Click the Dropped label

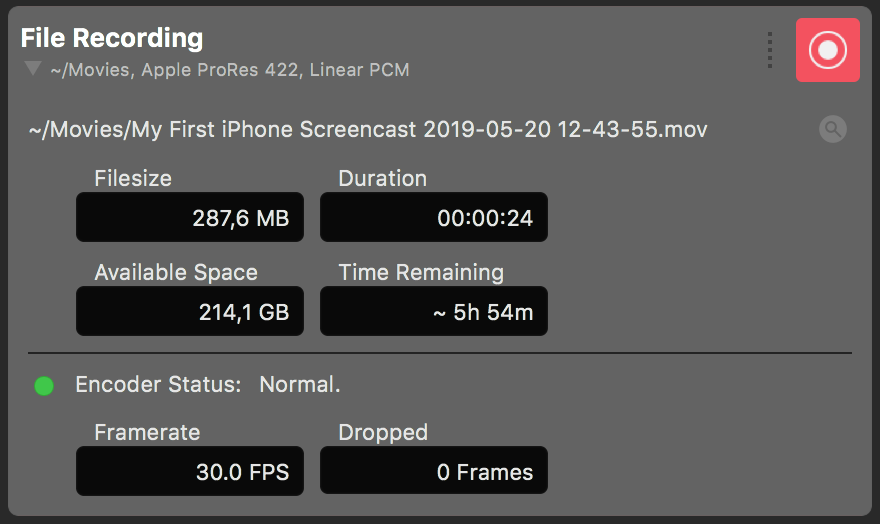tap(383, 433)
